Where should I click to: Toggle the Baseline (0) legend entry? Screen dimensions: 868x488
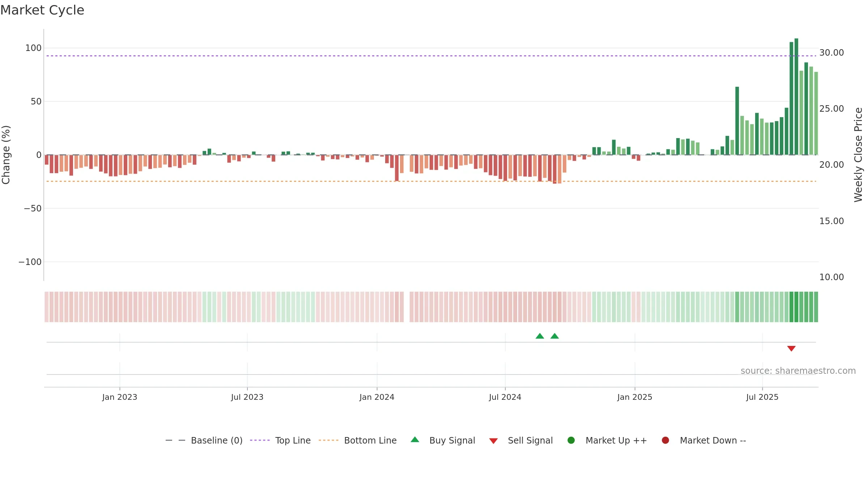[204, 440]
